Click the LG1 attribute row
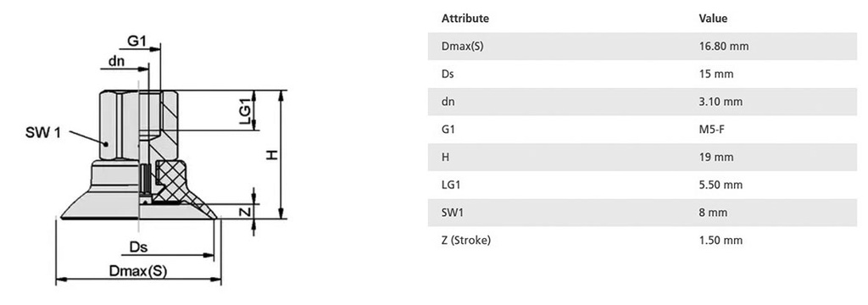868x305 pixels. pyautogui.click(x=643, y=185)
